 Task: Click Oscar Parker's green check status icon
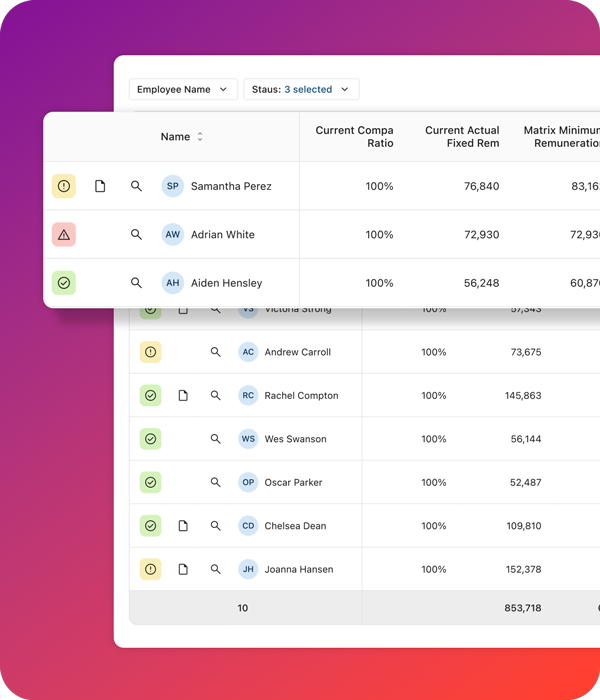[x=150, y=482]
